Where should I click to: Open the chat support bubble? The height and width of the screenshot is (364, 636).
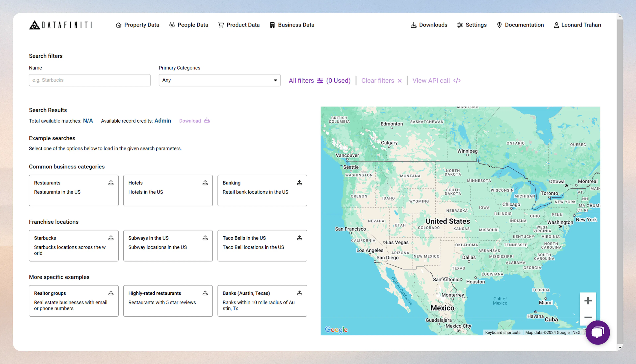(598, 333)
